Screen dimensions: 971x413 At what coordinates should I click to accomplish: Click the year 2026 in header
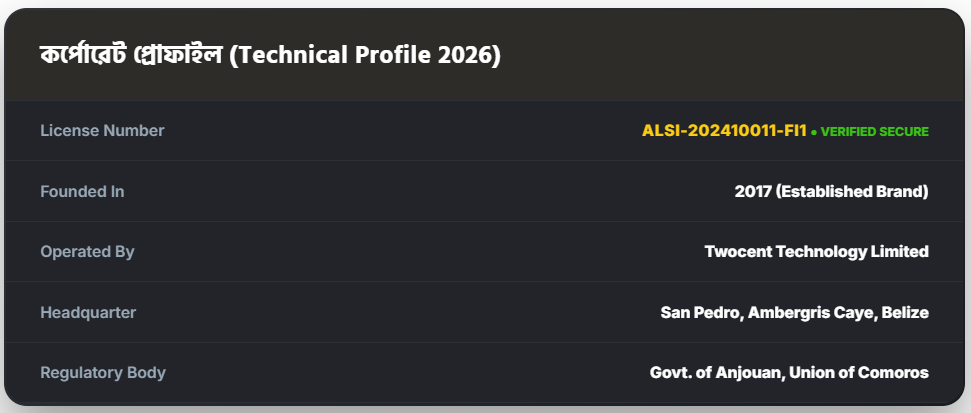click(x=466, y=55)
